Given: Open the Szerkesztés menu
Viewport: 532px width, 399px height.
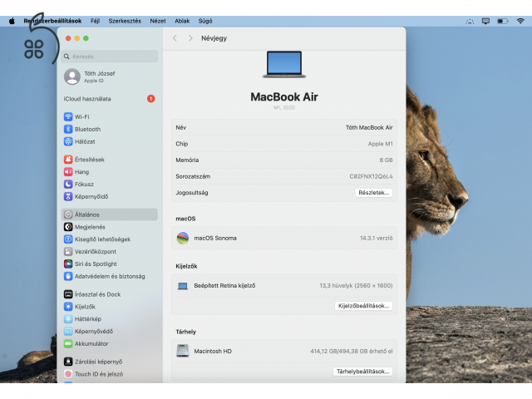Looking at the screenshot, I should click(x=125, y=21).
